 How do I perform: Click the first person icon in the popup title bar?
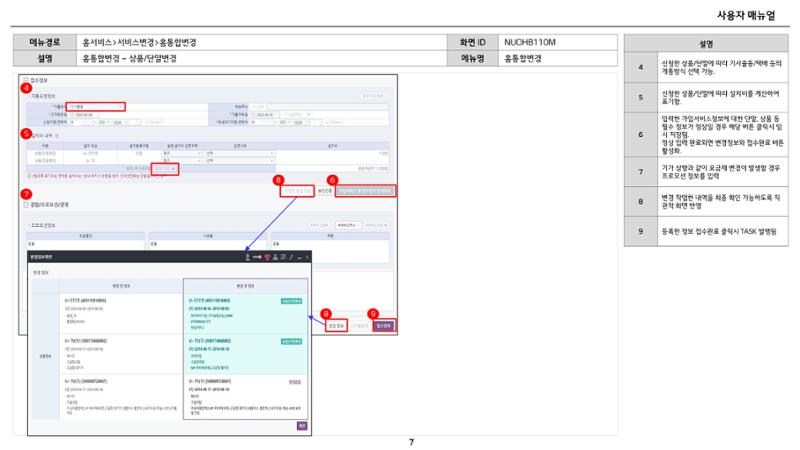coord(247,257)
